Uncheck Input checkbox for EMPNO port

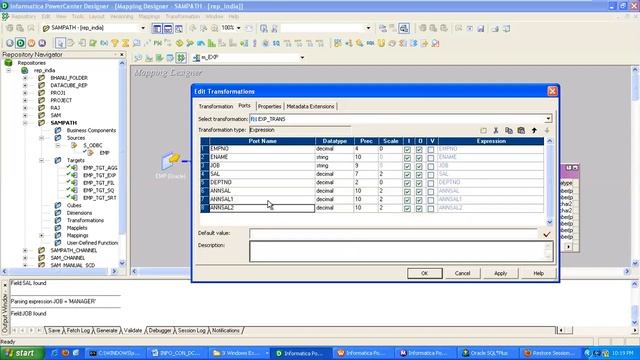[407, 149]
